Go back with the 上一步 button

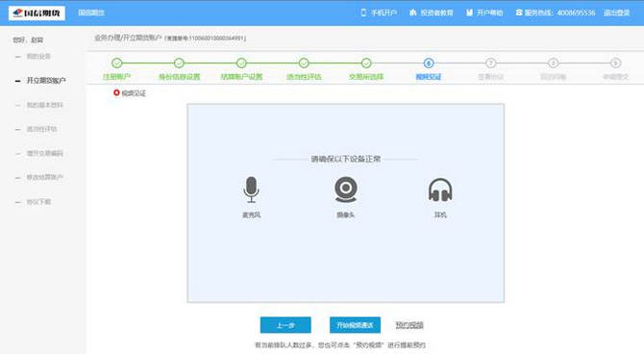point(285,325)
